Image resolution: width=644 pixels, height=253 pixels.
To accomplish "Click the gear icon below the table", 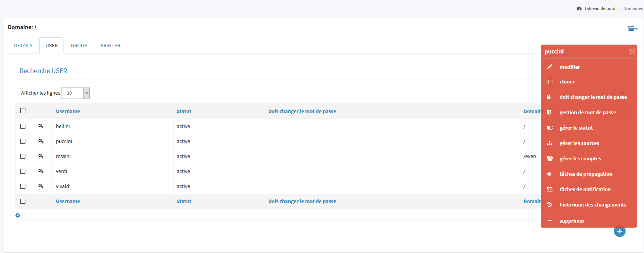I will point(18,215).
